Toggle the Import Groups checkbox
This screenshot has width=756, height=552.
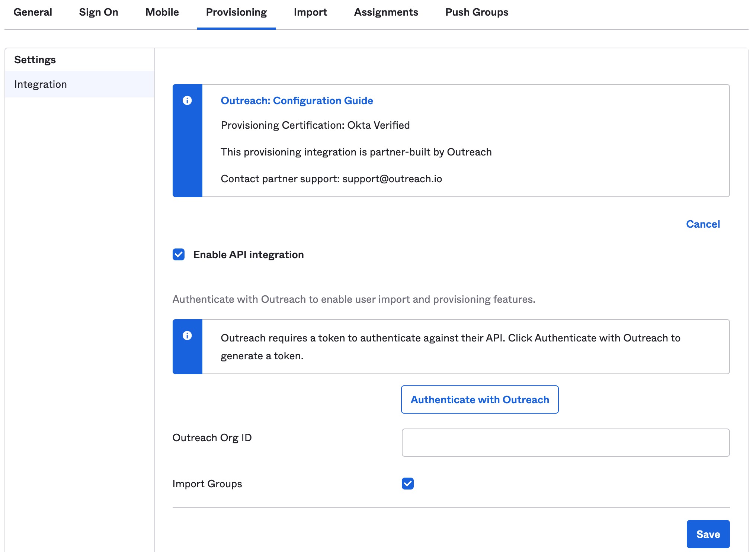[x=407, y=484]
